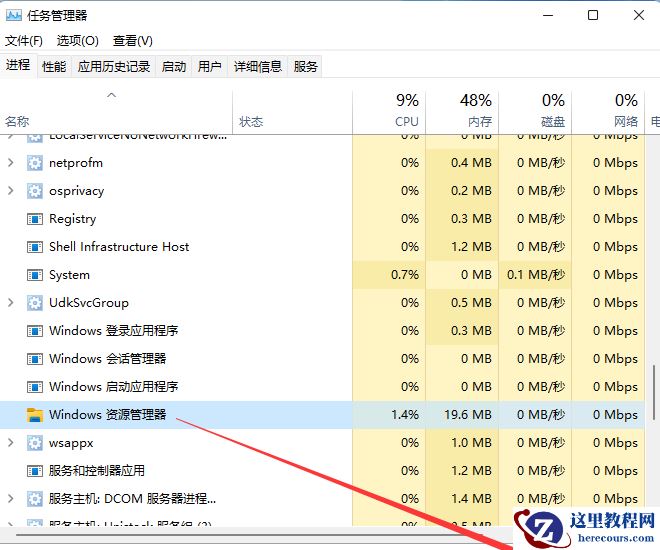The width and height of the screenshot is (660, 550).
Task: Maximize the Task Manager window
Action: point(593,16)
